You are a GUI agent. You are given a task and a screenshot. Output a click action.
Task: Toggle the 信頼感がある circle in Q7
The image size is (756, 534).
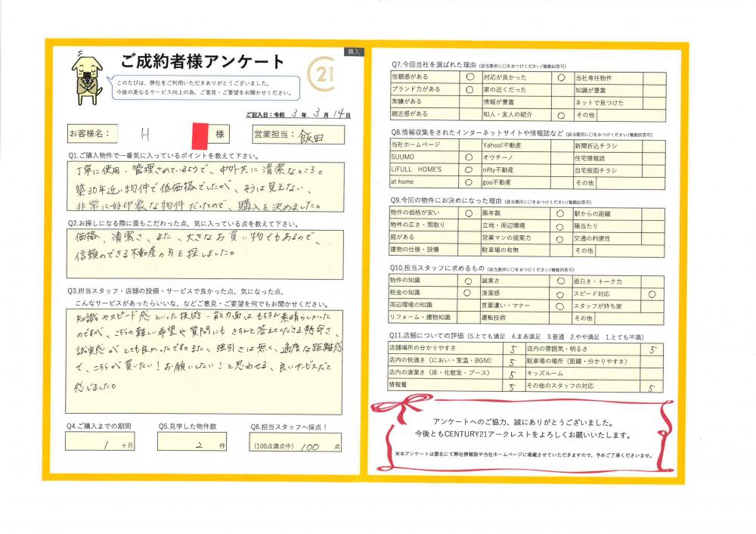tap(469, 77)
